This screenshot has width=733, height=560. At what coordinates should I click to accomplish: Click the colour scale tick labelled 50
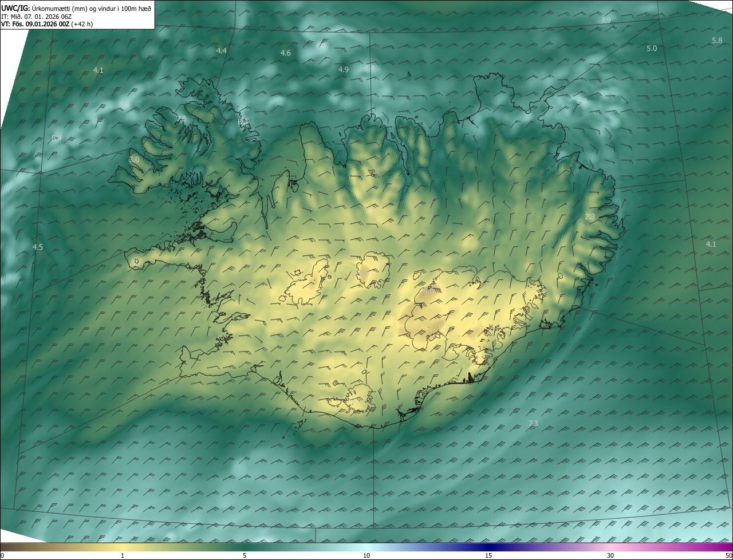[x=728, y=555]
